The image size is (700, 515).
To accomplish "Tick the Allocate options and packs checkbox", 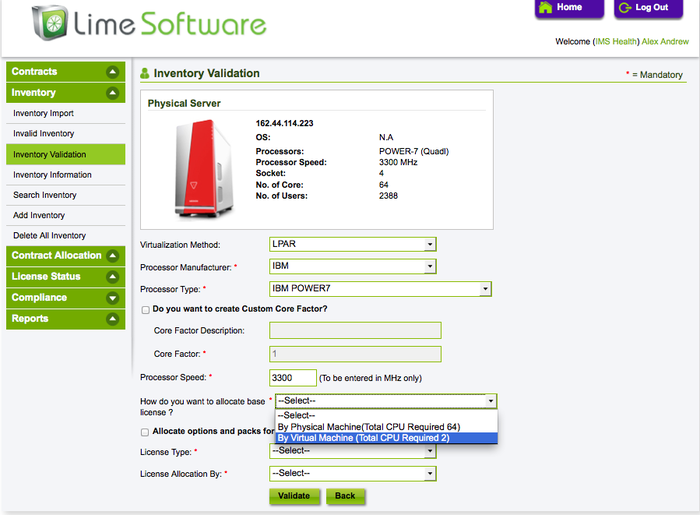I will [x=145, y=432].
